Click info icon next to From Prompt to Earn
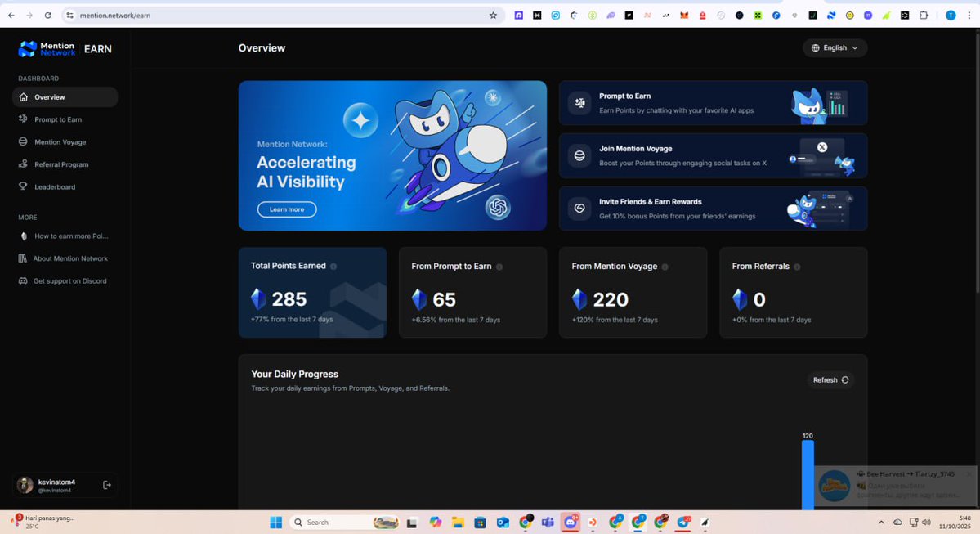 [499, 267]
